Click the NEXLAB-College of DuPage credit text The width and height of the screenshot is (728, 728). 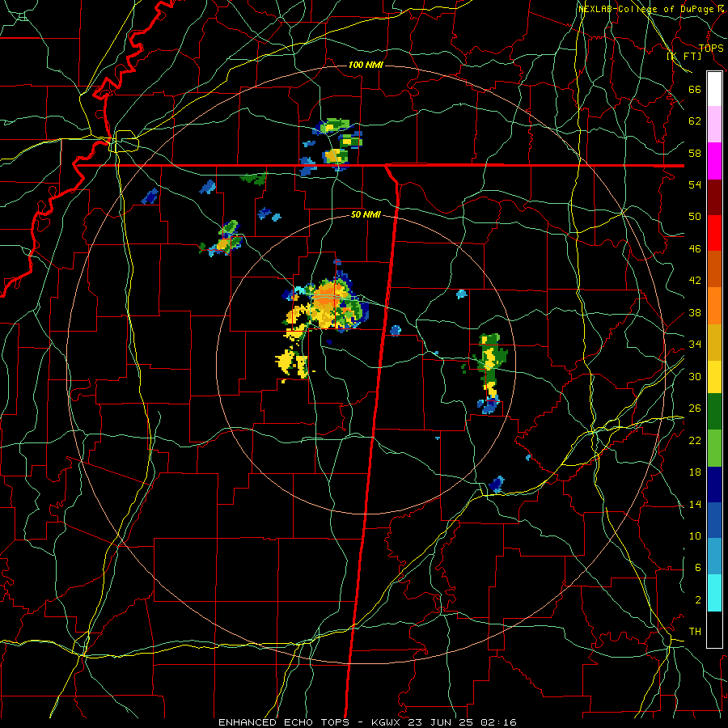coord(650,9)
